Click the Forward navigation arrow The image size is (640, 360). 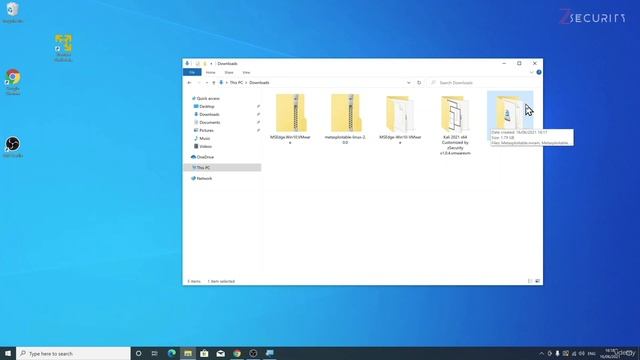pyautogui.click(x=199, y=82)
